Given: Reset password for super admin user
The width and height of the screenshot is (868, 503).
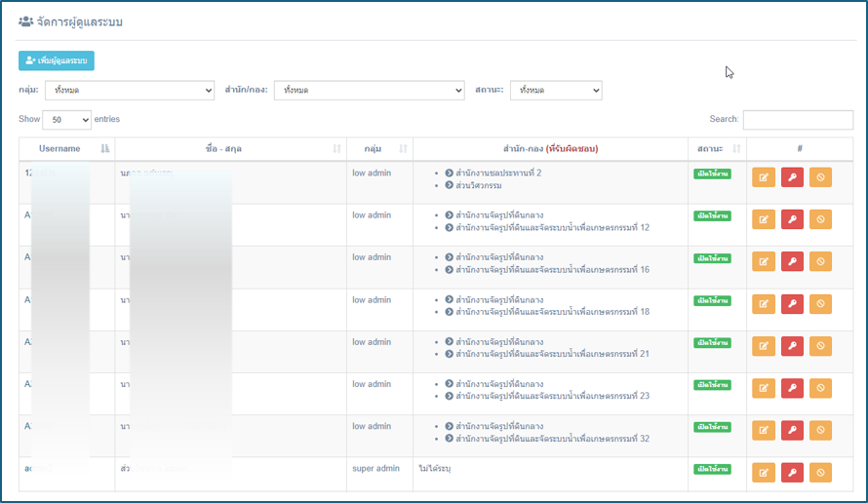Looking at the screenshot, I should 792,473.
